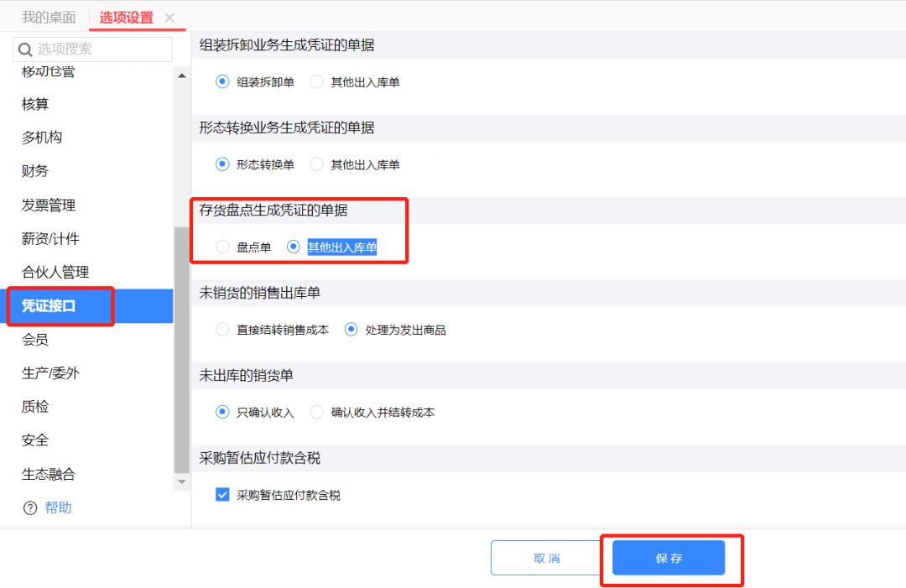The height and width of the screenshot is (588, 906).
Task: Click the search magnifier icon
Action: [x=25, y=49]
